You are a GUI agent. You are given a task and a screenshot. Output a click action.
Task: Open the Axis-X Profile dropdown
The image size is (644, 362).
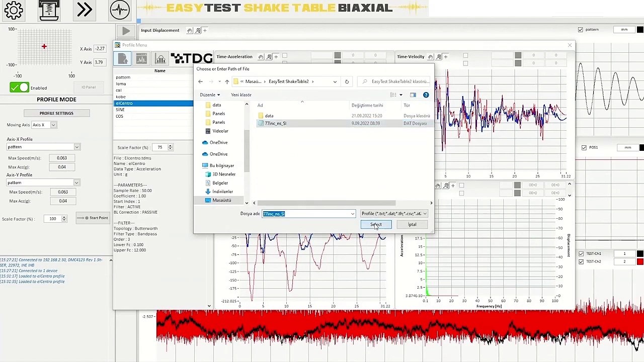coord(77,147)
